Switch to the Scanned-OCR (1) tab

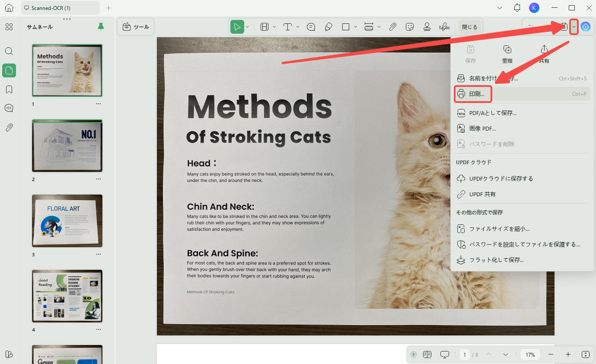pos(61,8)
